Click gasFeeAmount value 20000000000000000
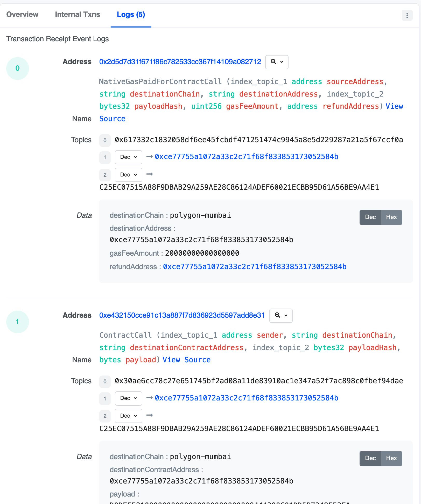The image size is (421, 504). click(x=202, y=253)
